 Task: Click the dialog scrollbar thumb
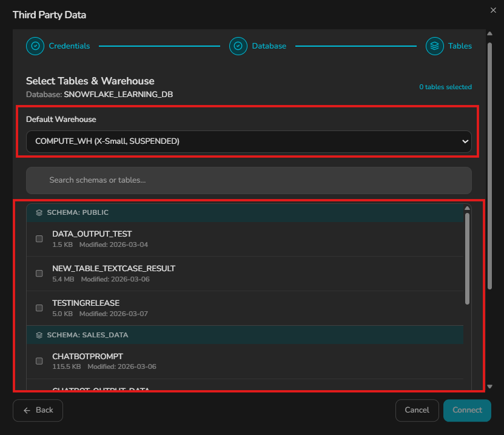pyautogui.click(x=489, y=166)
